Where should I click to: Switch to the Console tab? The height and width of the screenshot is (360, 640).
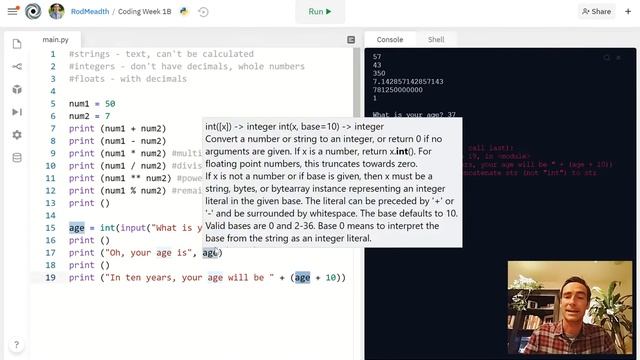[389, 40]
